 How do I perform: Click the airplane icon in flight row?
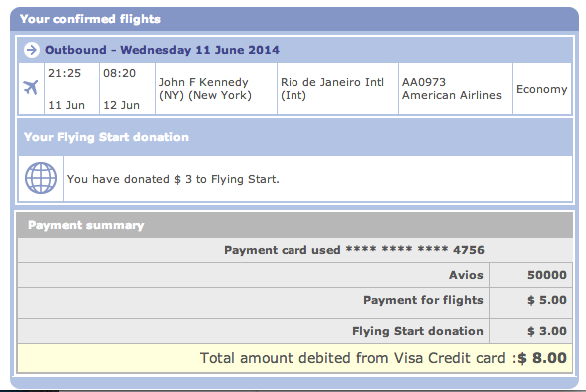pyautogui.click(x=31, y=88)
